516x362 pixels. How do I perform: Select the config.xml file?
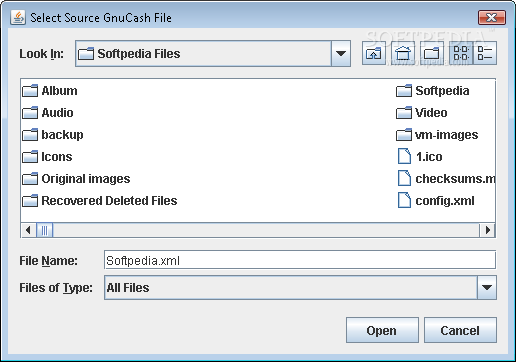(x=436, y=201)
